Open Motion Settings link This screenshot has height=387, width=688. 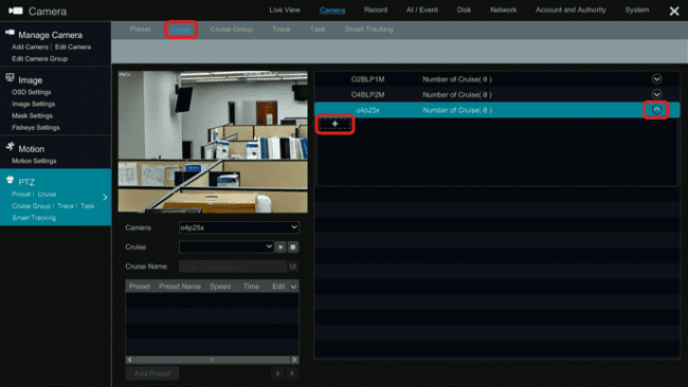pyautogui.click(x=34, y=161)
